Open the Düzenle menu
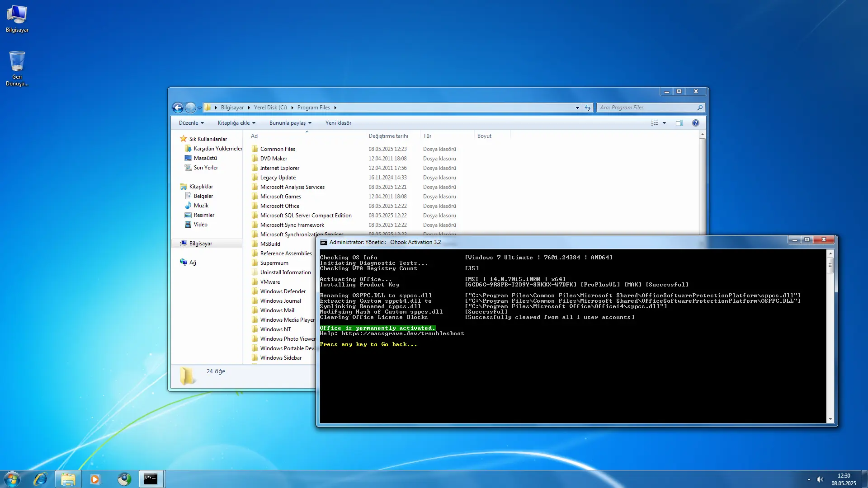The width and height of the screenshot is (868, 488). point(191,123)
